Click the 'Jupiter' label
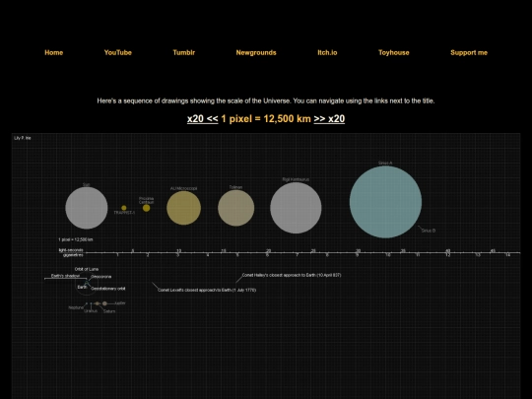532x399 pixels. [120, 303]
